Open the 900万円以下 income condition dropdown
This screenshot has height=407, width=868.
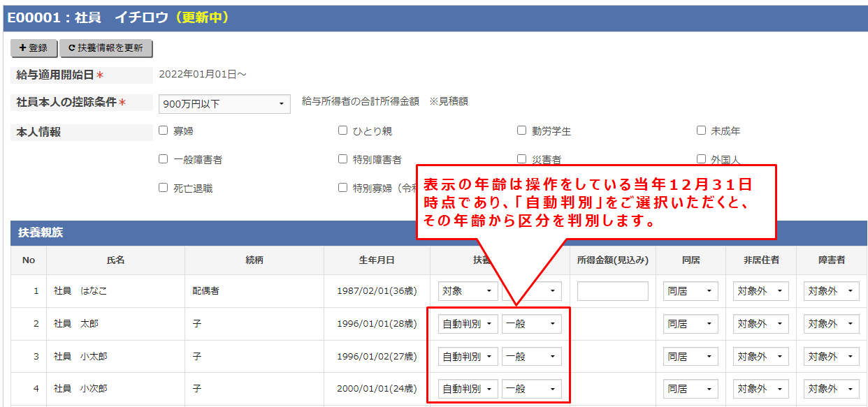224,103
